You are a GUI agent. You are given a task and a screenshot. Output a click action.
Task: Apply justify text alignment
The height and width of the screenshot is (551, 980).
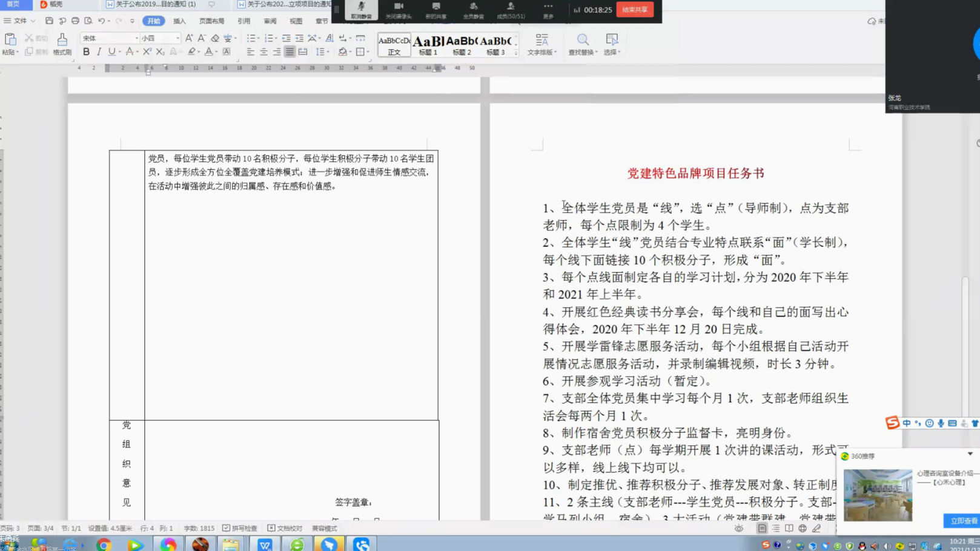pyautogui.click(x=290, y=52)
